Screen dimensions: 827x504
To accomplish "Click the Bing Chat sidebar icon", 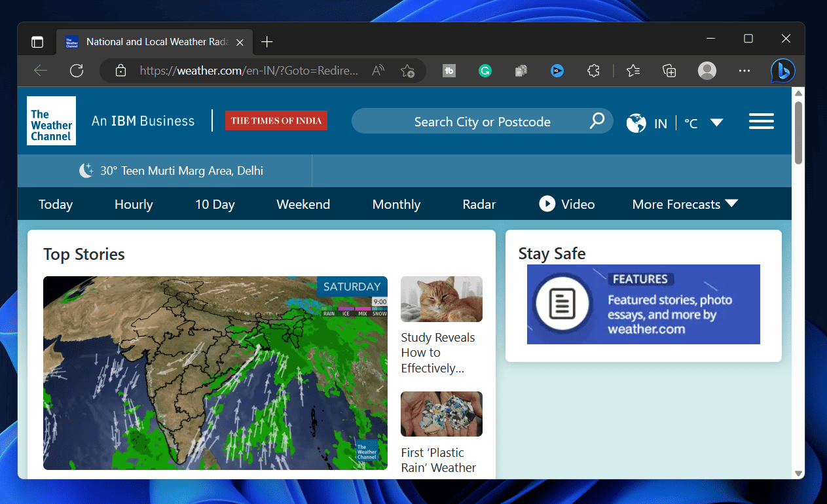I will coord(782,71).
